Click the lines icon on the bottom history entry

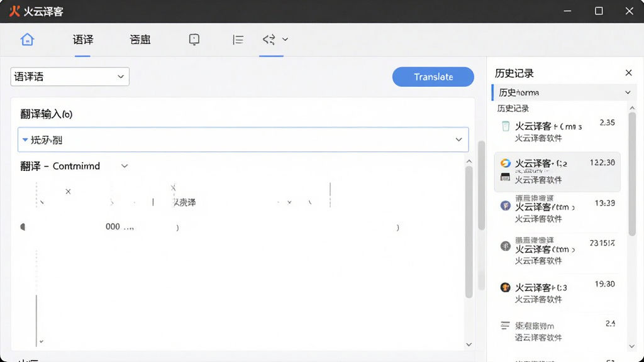[x=505, y=326]
